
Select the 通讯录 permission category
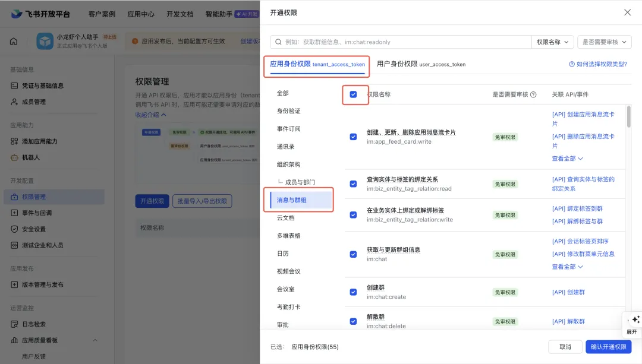tap(286, 147)
